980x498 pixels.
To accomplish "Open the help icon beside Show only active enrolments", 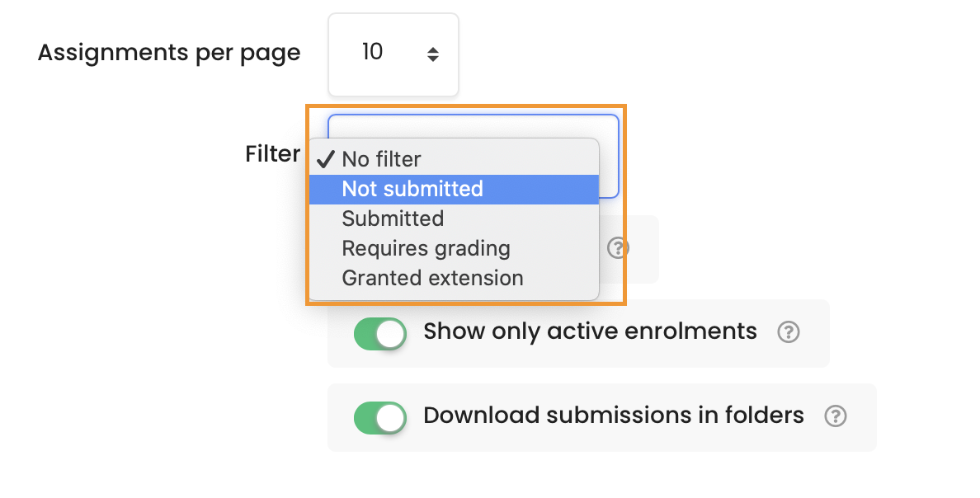I will coord(788,333).
